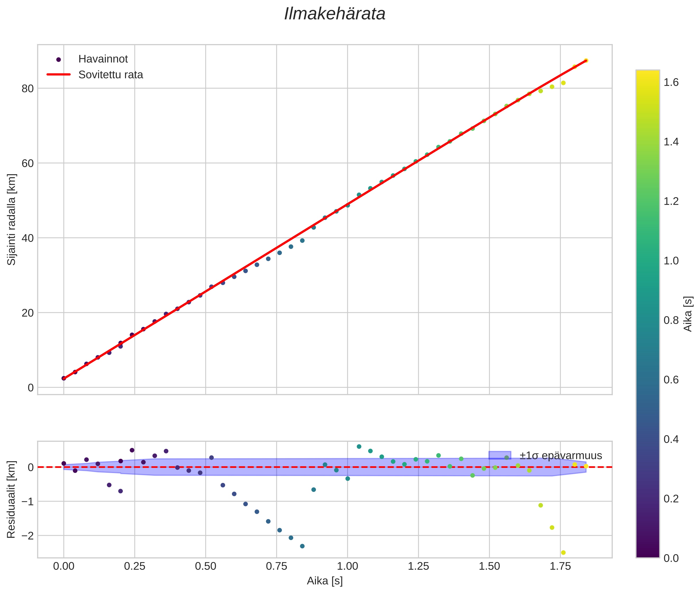Click the highest green residual point near 1.00
The height and width of the screenshot is (593, 700).
click(359, 446)
